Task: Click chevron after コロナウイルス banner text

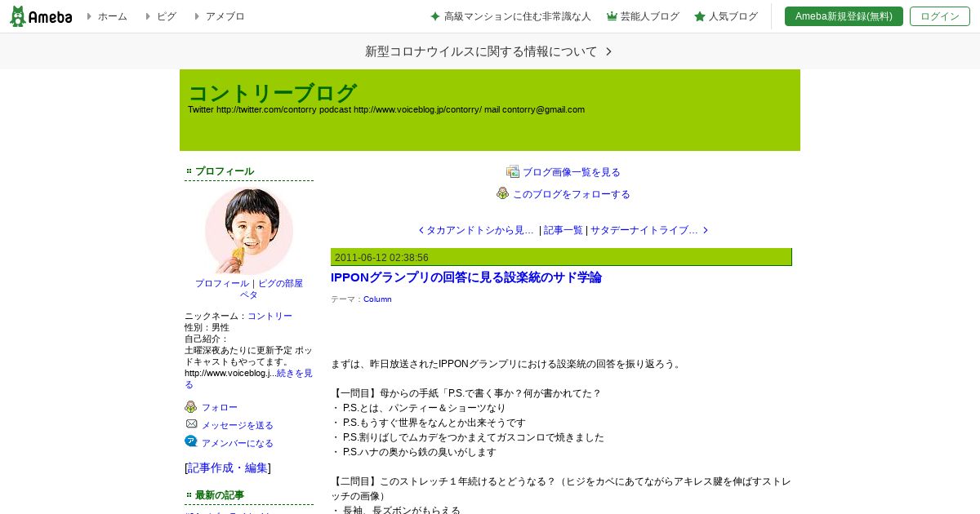Action: coord(608,51)
